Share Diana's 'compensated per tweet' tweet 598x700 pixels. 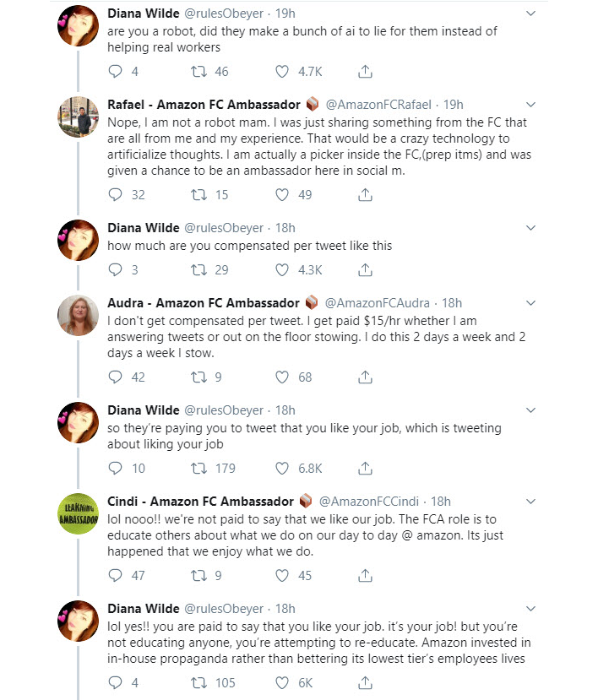pos(365,269)
